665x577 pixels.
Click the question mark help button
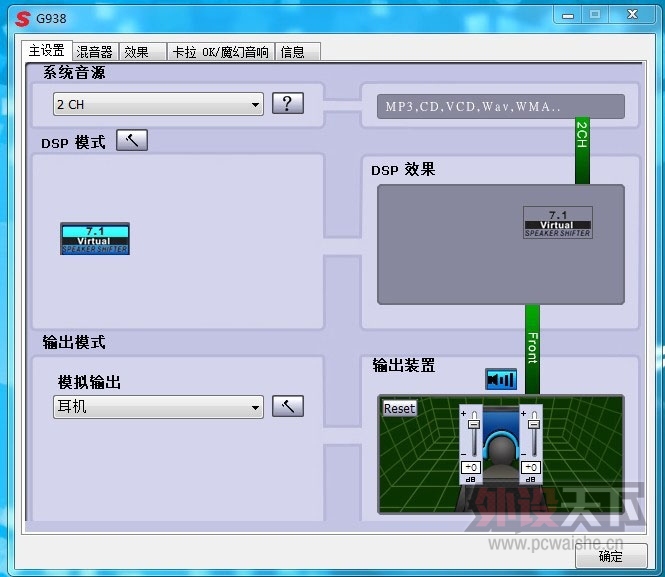tap(288, 103)
